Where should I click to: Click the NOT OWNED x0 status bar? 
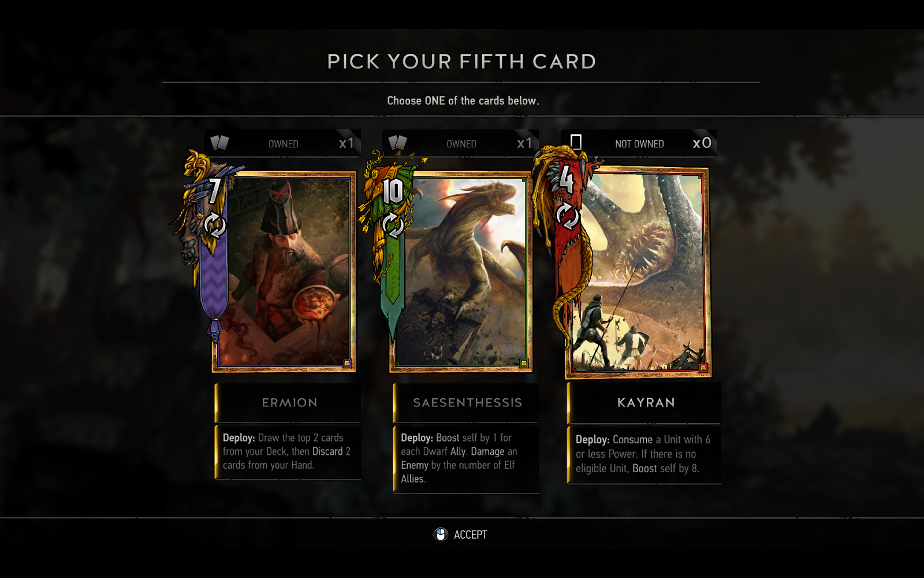(639, 143)
